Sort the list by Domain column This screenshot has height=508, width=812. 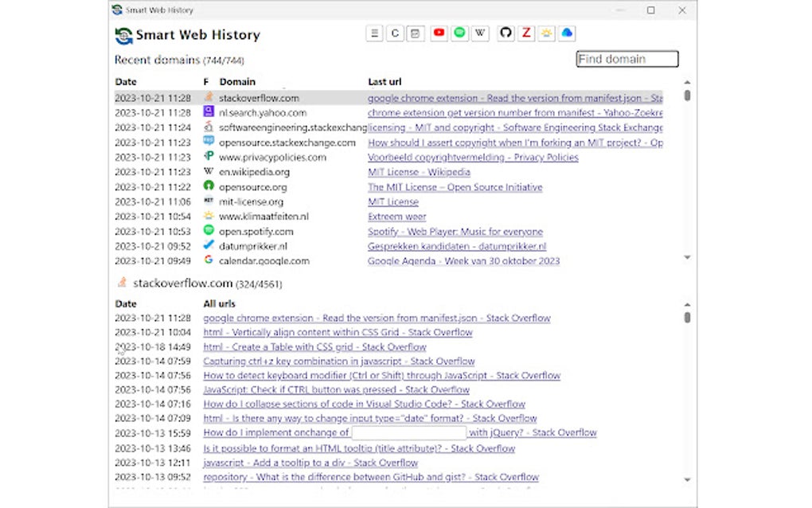[237, 81]
